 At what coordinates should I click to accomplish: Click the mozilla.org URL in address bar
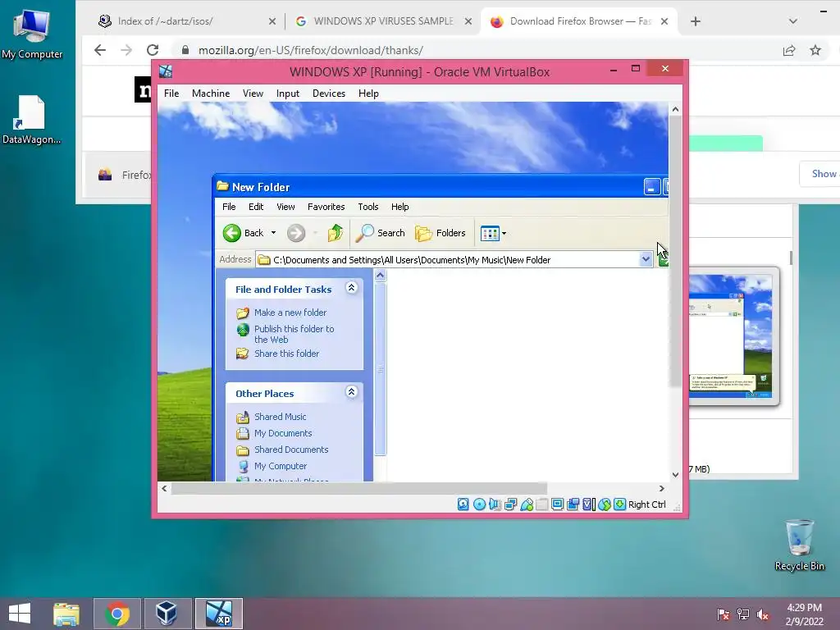pyautogui.click(x=311, y=50)
